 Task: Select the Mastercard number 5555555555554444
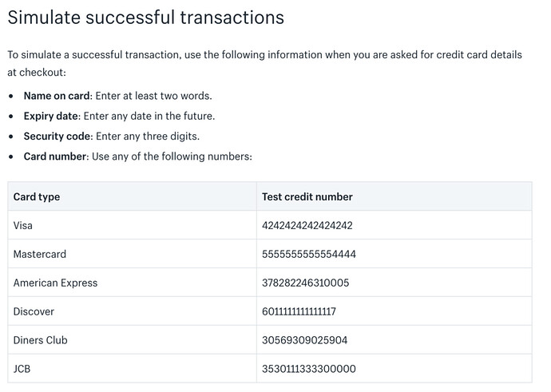tap(308, 254)
